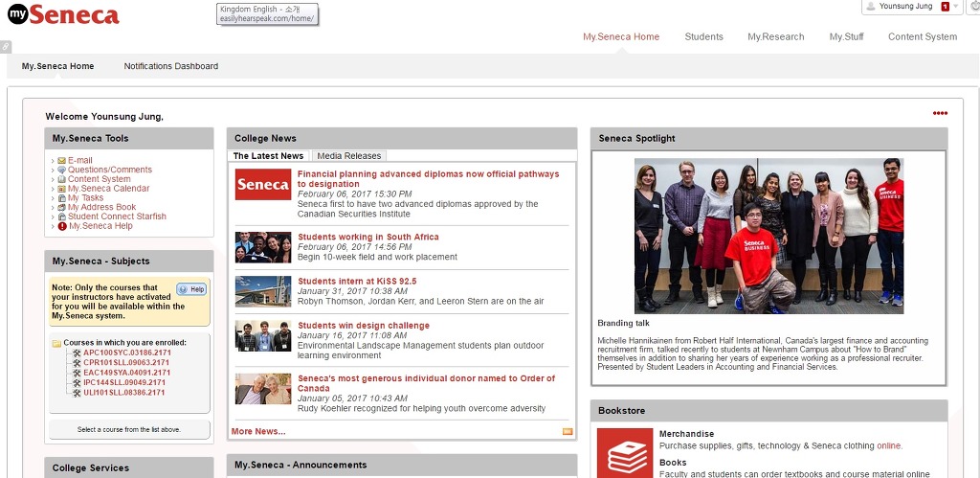The width and height of the screenshot is (980, 478).
Task: Click the CPR101SLL course tool icon
Action: (77, 363)
